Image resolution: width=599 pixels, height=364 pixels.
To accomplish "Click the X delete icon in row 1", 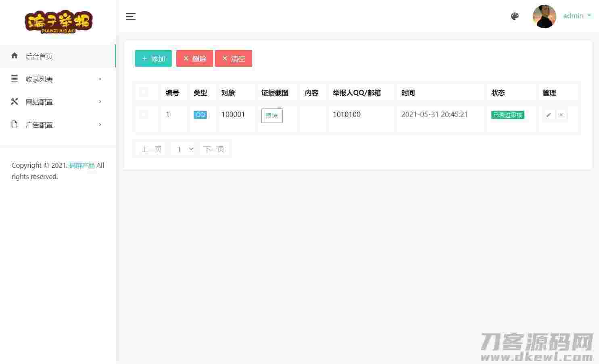I will coord(561,115).
